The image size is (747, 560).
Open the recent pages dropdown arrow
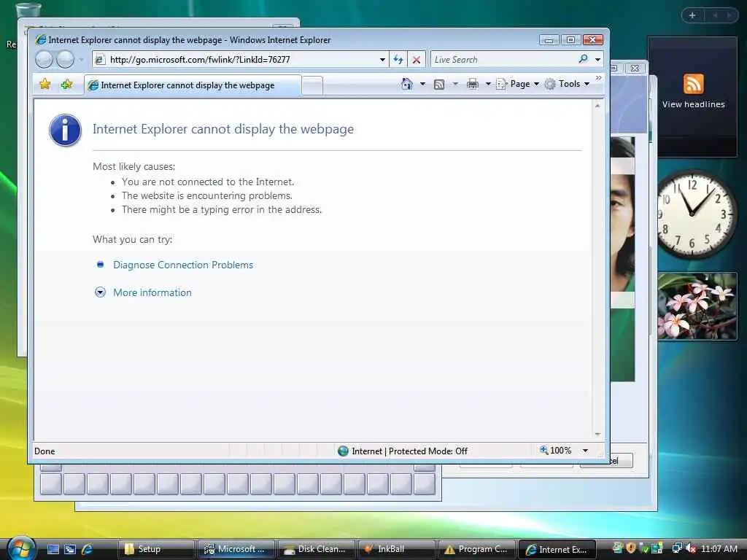pyautogui.click(x=81, y=60)
